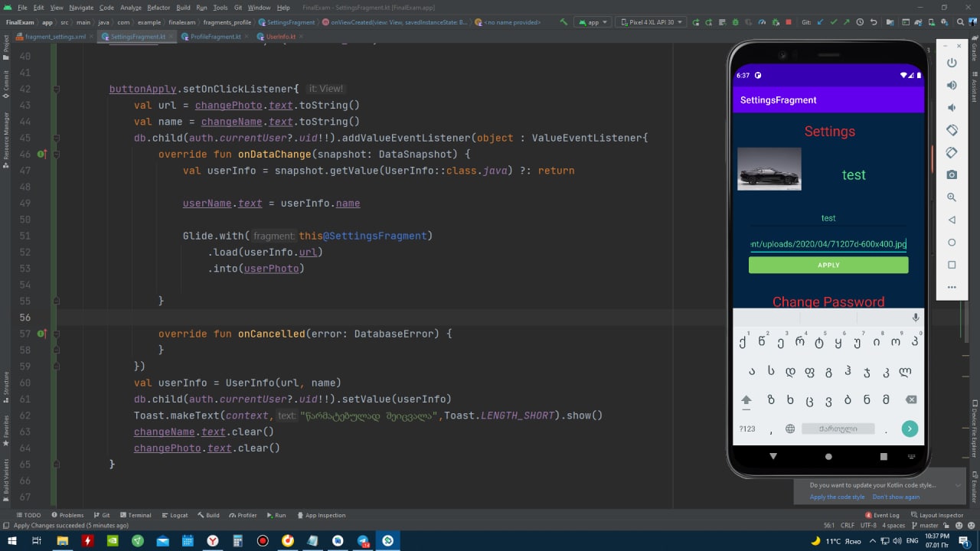
Task: Click emulator Back triangle button
Action: pos(952,220)
